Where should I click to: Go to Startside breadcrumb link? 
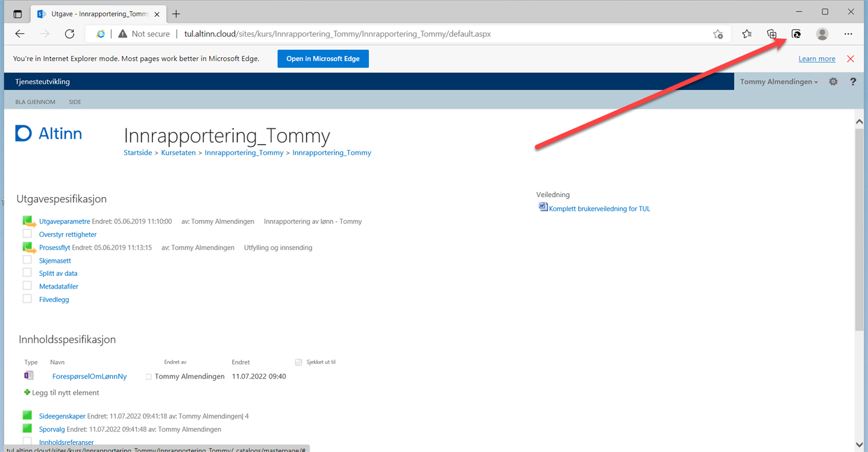click(138, 152)
